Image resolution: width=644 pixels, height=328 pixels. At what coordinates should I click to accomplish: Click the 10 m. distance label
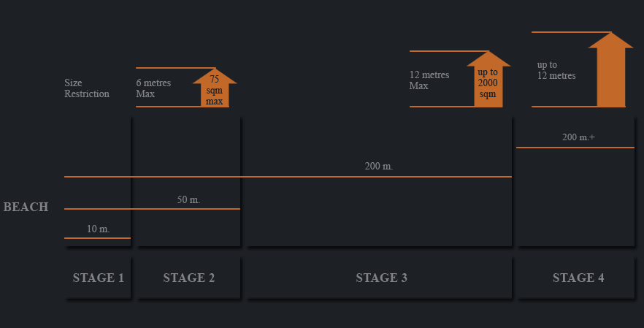(98, 229)
